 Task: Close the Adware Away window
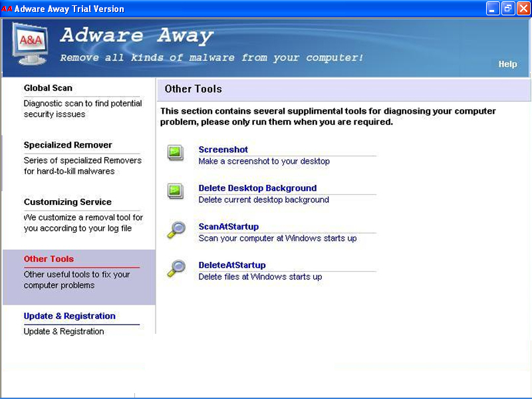pos(523,9)
